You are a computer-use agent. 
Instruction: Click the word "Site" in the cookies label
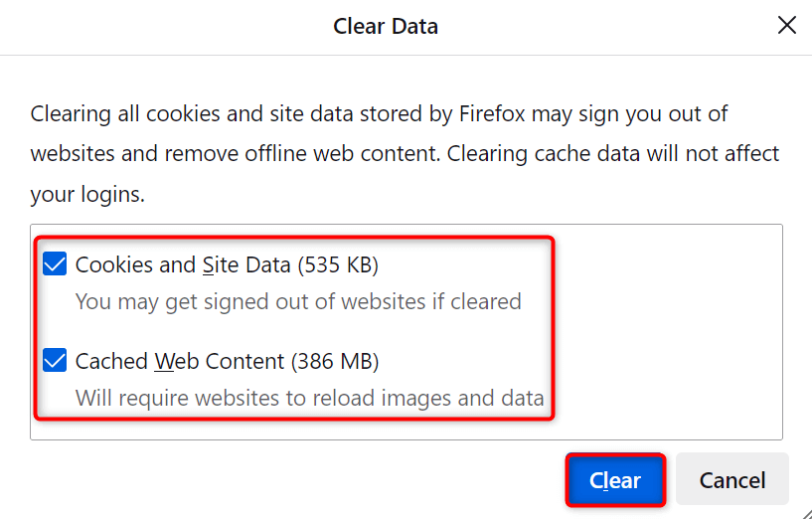click(221, 265)
